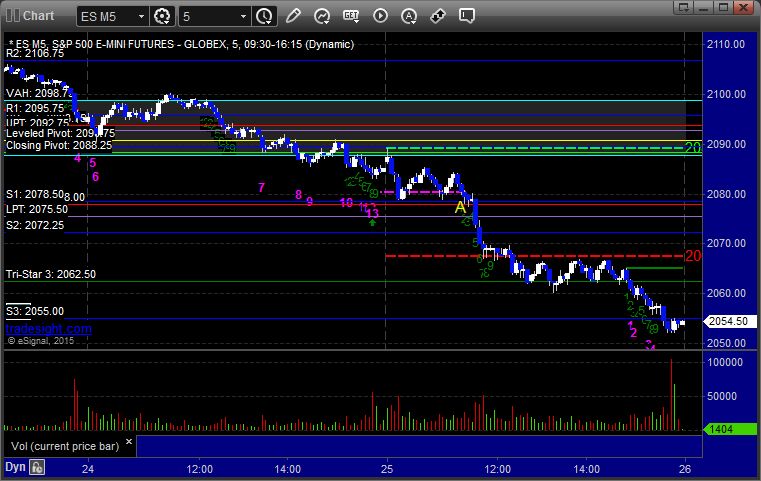Image resolution: width=761 pixels, height=481 pixels.
Task: Click the Closing Pivot: 2088.25 label
Action: click(59, 145)
